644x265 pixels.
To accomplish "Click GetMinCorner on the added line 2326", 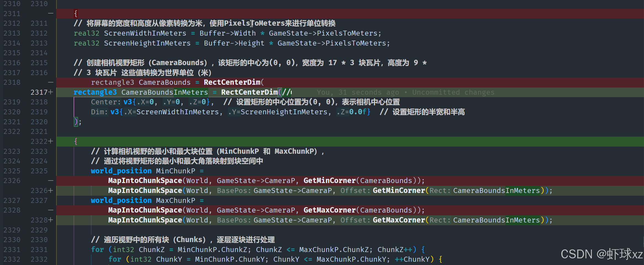I will [x=399, y=190].
